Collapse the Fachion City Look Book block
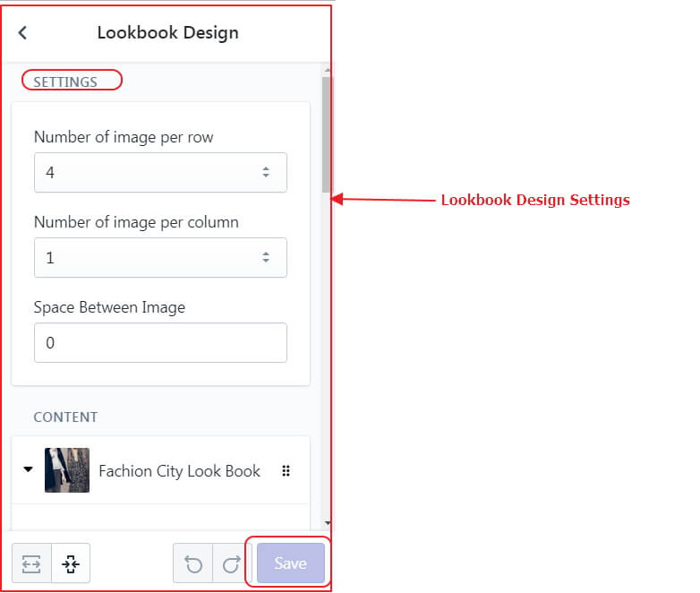The height and width of the screenshot is (593, 700). click(28, 469)
